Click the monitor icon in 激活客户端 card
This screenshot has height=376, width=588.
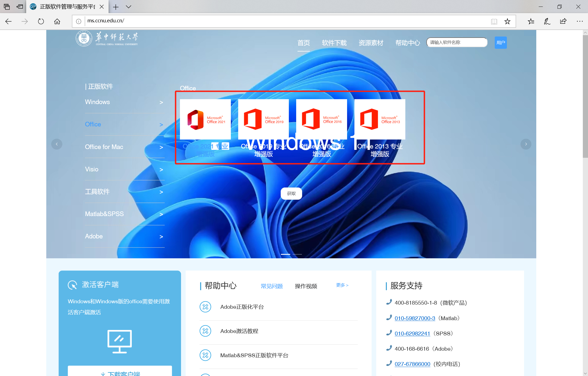click(120, 342)
